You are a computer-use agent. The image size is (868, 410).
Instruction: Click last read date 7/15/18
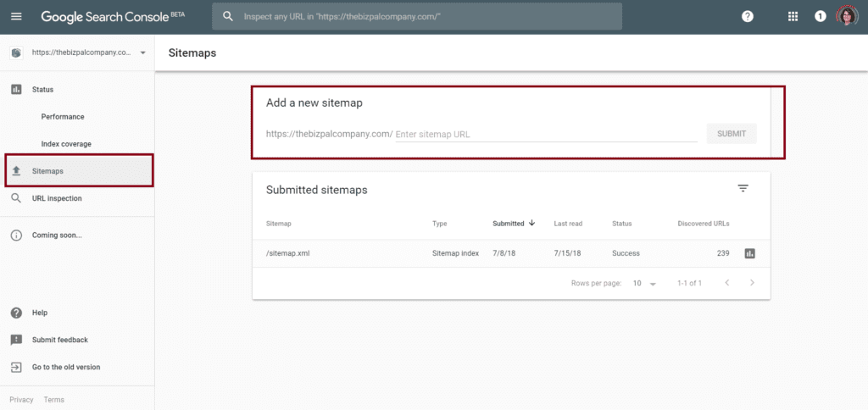click(567, 253)
